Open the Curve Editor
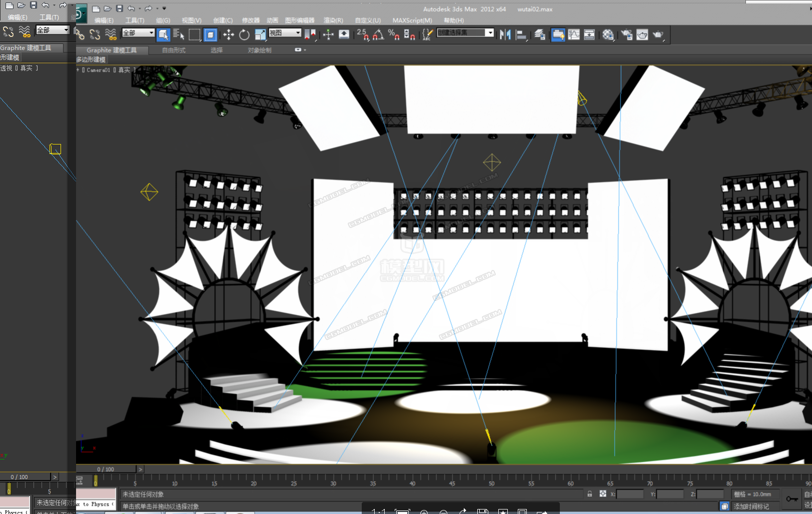 tap(574, 34)
